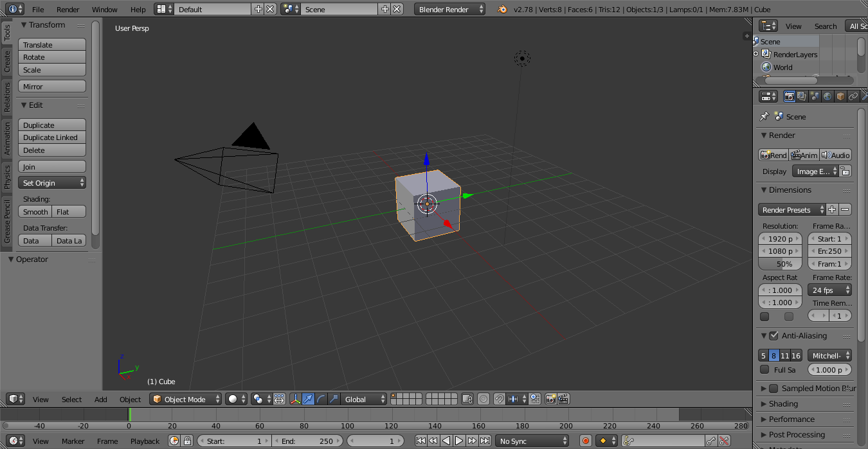
Task: Open the Object Mode dropdown
Action: click(x=185, y=399)
